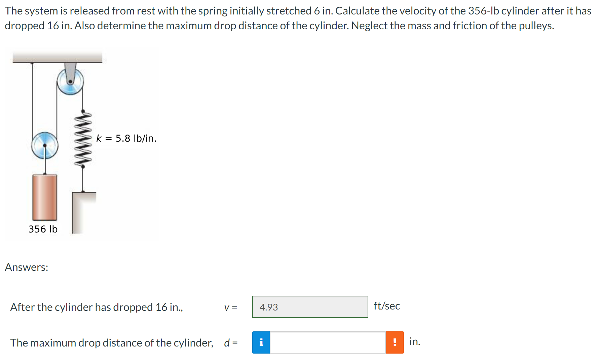Viewport: 598px width, 364px height.
Task: Click the 'd =' variable label
Action: (x=231, y=343)
